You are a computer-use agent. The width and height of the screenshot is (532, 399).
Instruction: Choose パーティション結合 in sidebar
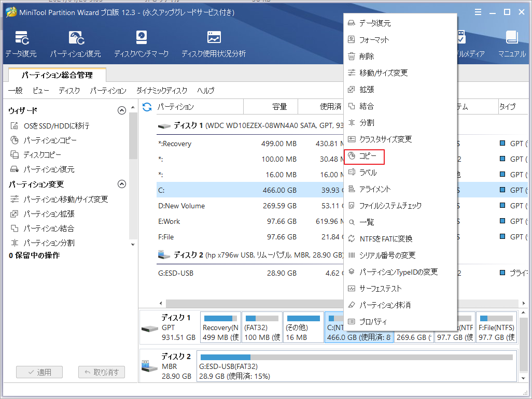(42, 229)
